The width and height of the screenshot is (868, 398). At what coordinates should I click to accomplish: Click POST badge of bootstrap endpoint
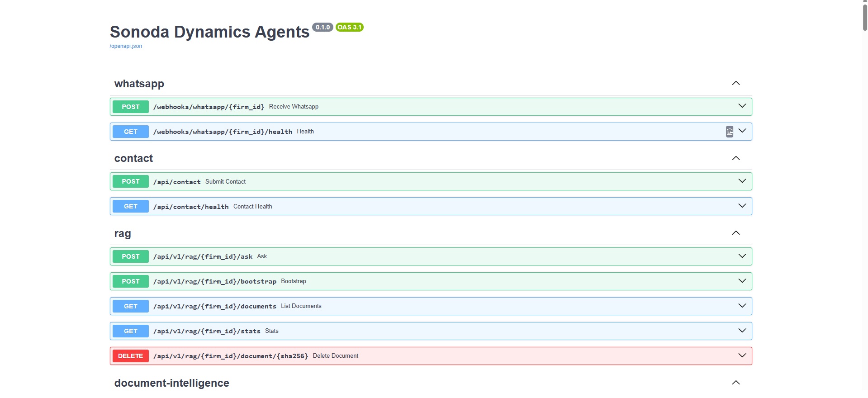[131, 281]
